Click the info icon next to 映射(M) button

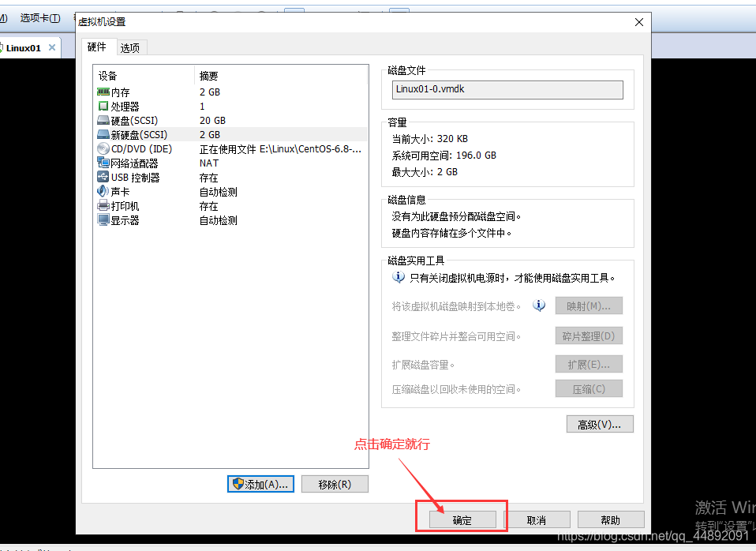click(x=539, y=305)
